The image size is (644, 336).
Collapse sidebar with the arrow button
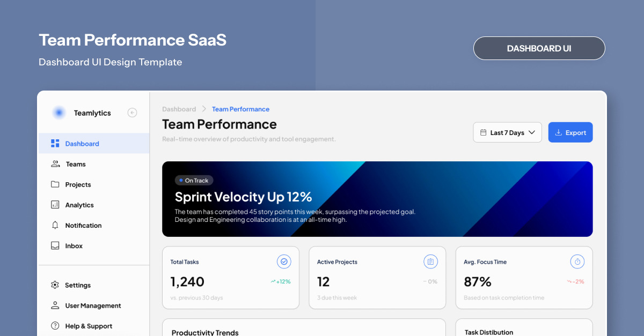click(132, 113)
